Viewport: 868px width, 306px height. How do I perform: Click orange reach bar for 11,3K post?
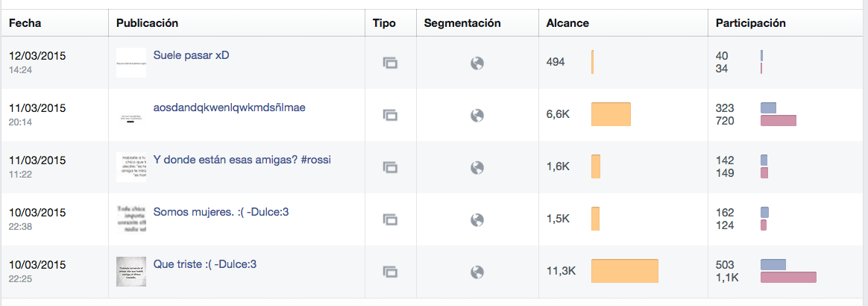625,271
